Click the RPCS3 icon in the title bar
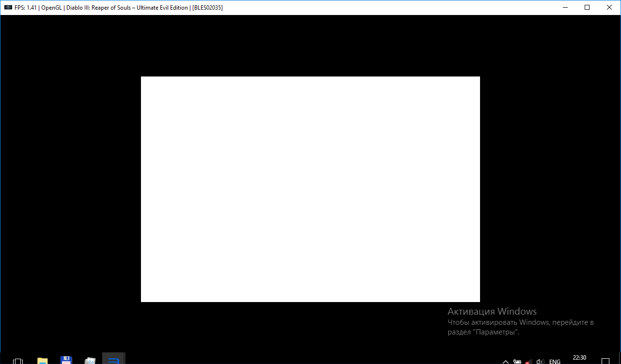The width and height of the screenshot is (621, 364). (8, 8)
